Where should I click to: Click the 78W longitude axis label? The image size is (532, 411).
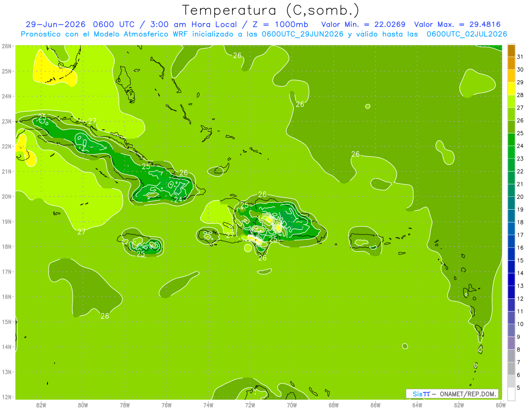125,405
